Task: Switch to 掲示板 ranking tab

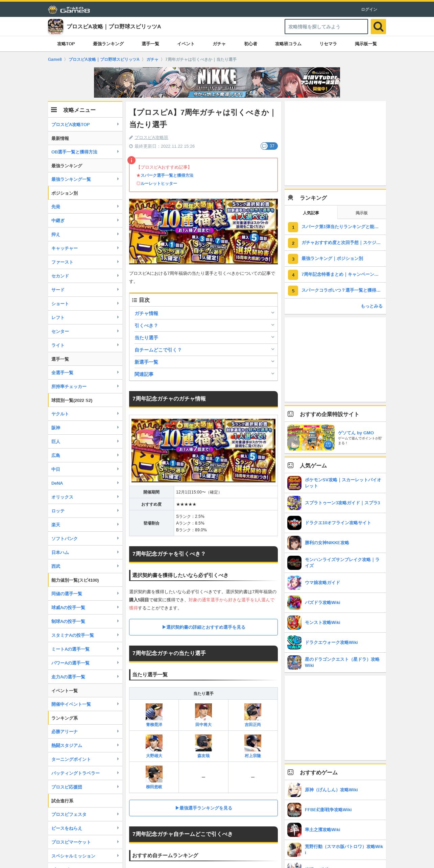Action: (x=362, y=213)
